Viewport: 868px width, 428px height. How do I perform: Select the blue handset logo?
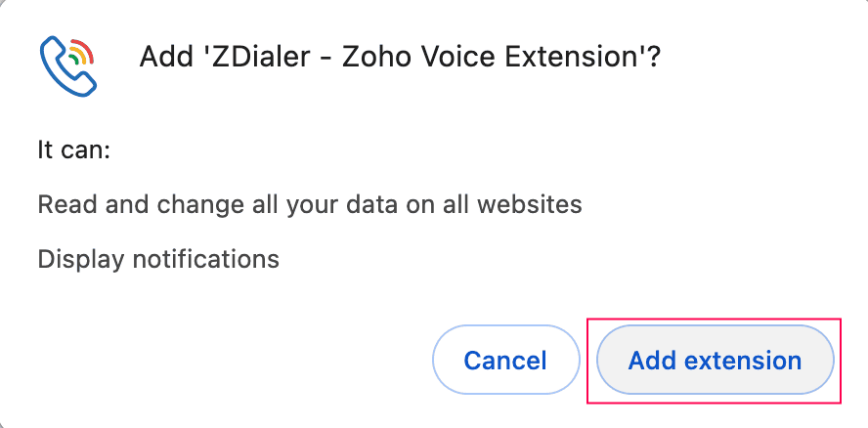[61, 70]
